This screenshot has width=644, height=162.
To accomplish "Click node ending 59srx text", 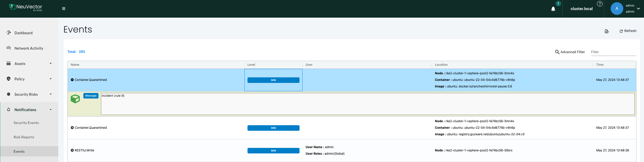I will [479, 150].
